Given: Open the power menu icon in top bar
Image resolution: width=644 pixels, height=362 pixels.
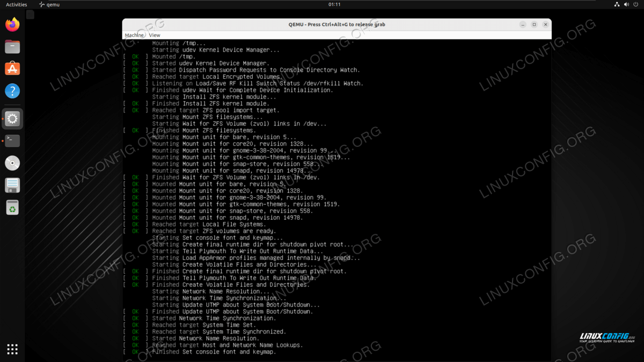Looking at the screenshot, I should tap(636, 4).
